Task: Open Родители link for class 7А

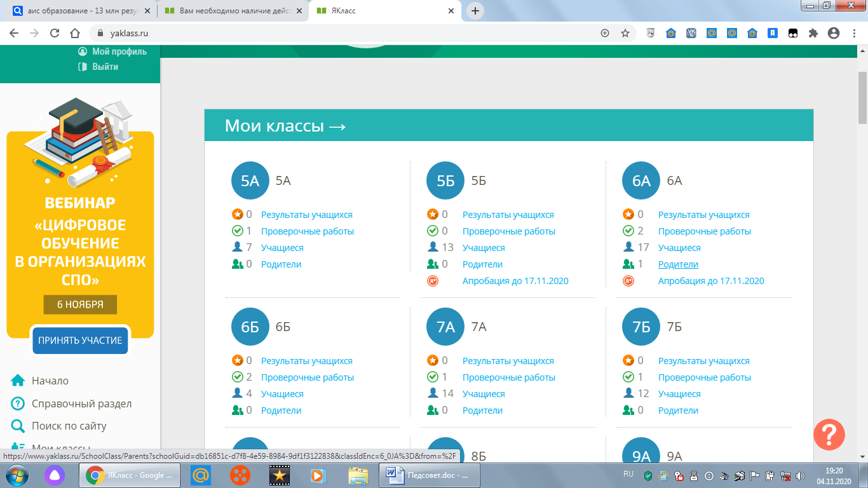Action: [x=482, y=410]
